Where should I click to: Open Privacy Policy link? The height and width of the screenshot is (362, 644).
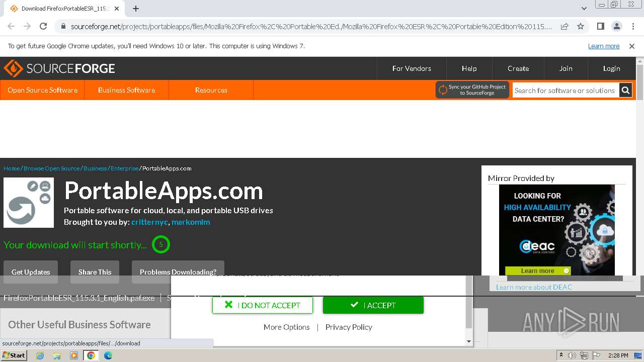point(349,327)
